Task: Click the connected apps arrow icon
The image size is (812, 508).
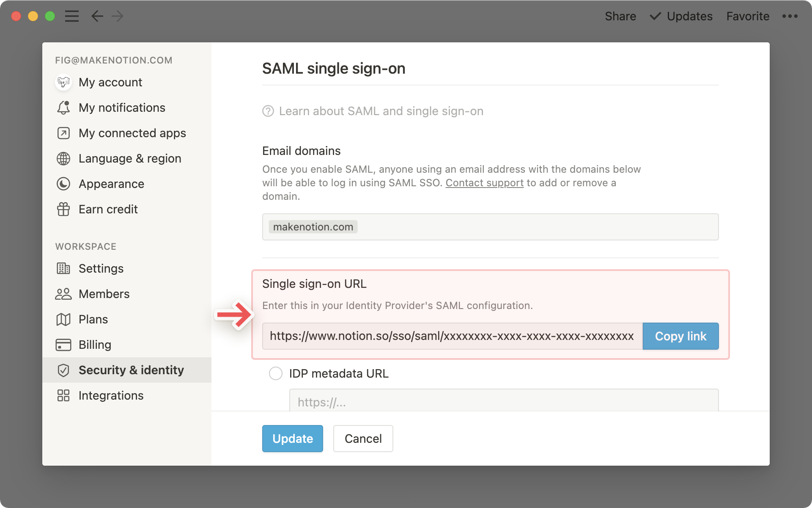Action: tap(63, 133)
